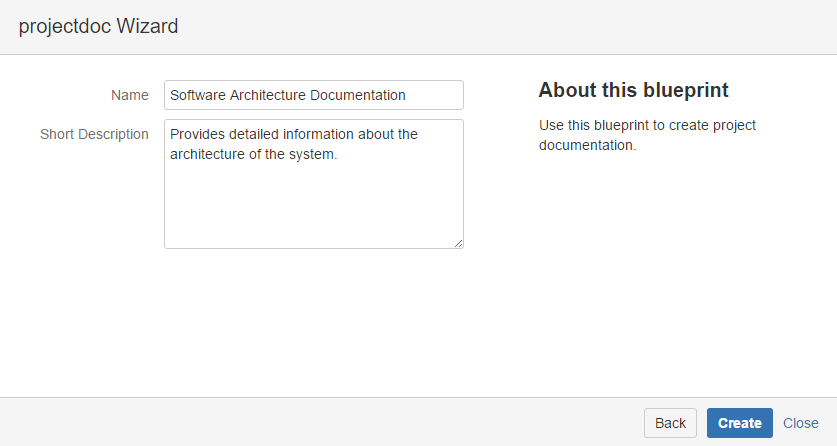Close the wizard via Close link

(800, 423)
